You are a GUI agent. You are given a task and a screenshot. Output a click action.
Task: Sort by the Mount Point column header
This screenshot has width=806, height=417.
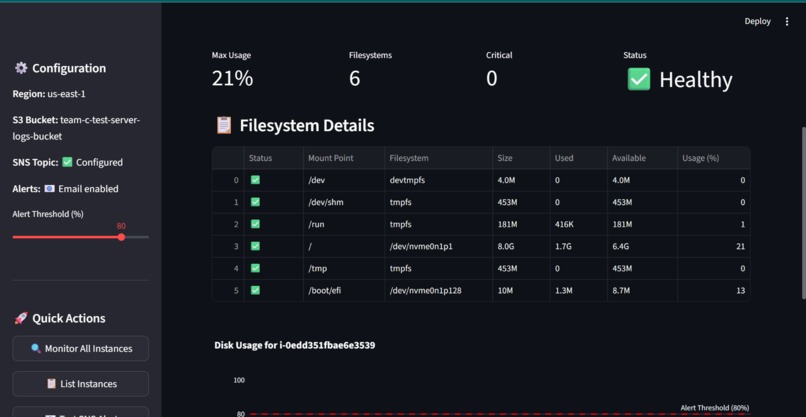(x=344, y=158)
